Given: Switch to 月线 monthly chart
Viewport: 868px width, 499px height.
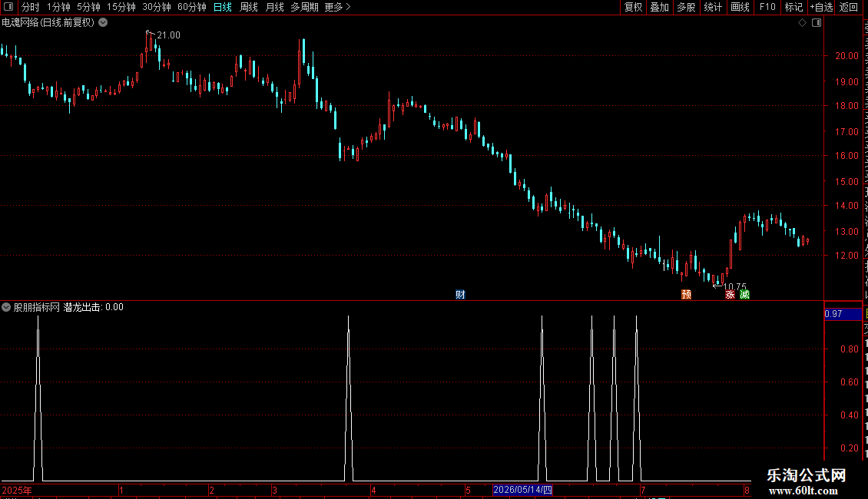Looking at the screenshot, I should coord(274,7).
